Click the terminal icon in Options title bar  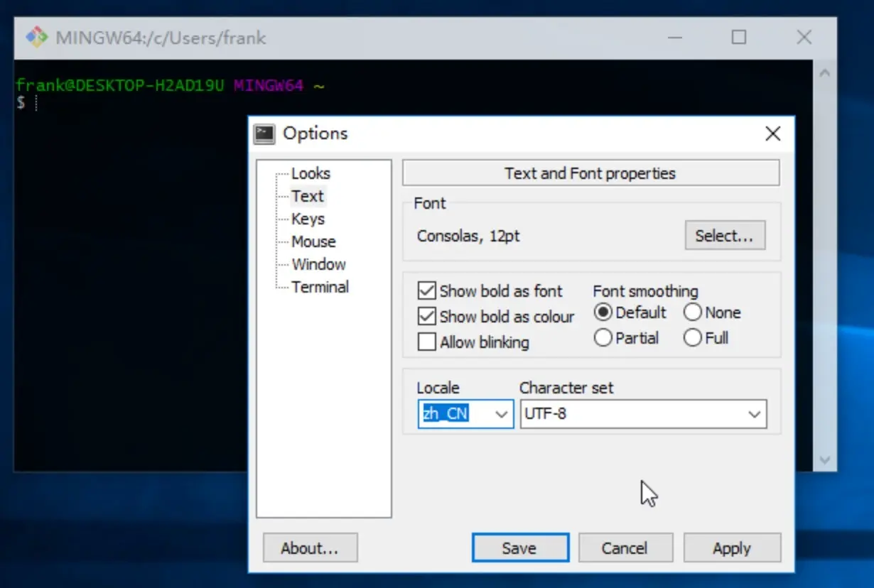265,134
